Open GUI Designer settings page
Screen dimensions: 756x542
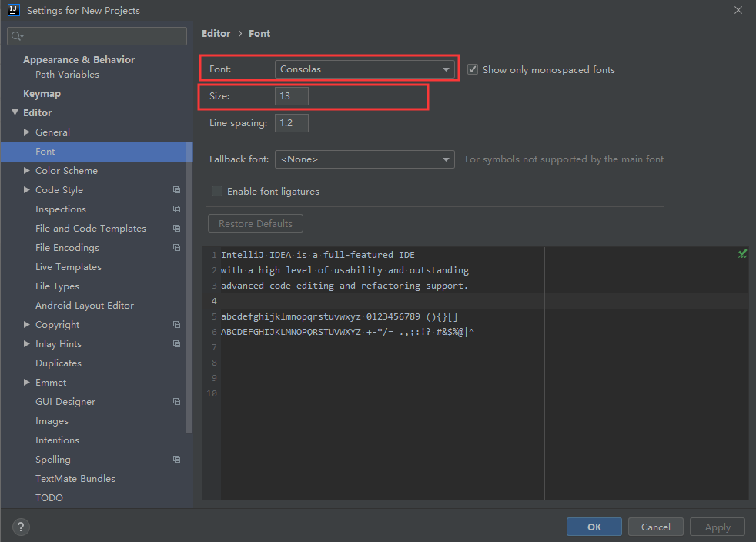pyautogui.click(x=65, y=402)
